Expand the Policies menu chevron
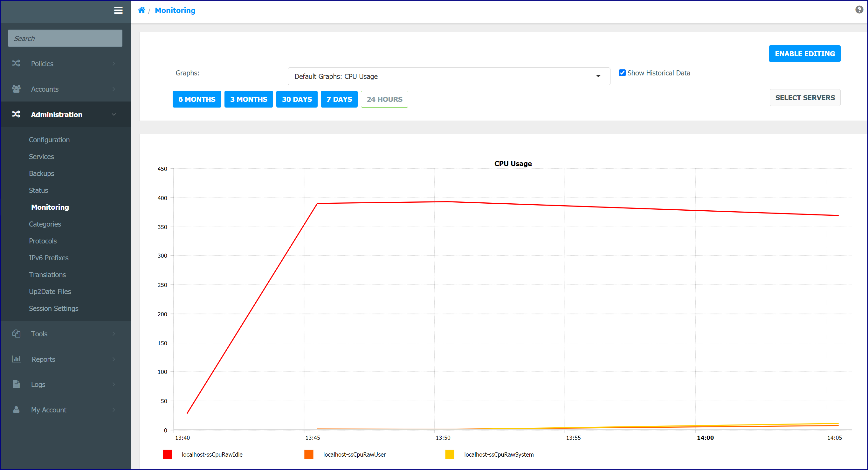Screen dimensions: 868x470 [x=114, y=64]
